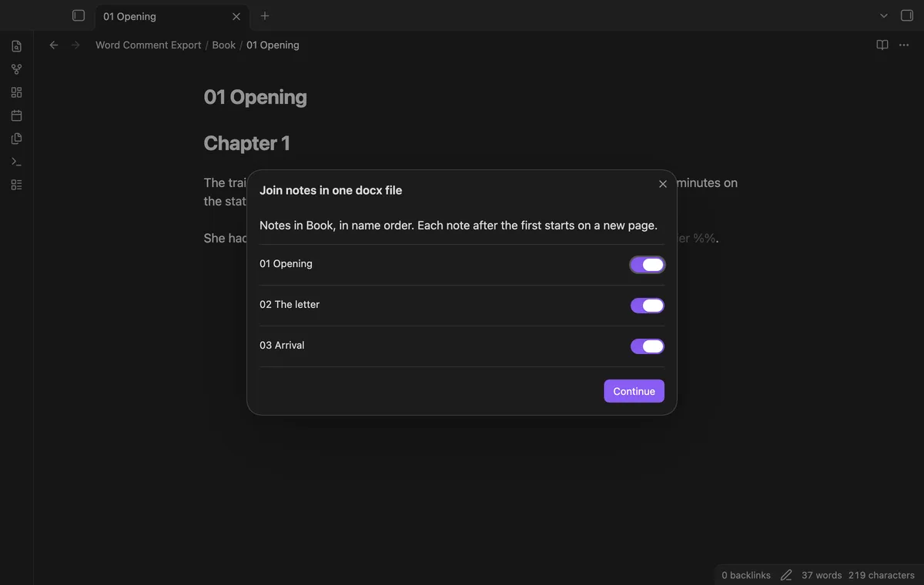924x585 pixels.
Task: Click the Notes in Book description text
Action: click(x=458, y=226)
